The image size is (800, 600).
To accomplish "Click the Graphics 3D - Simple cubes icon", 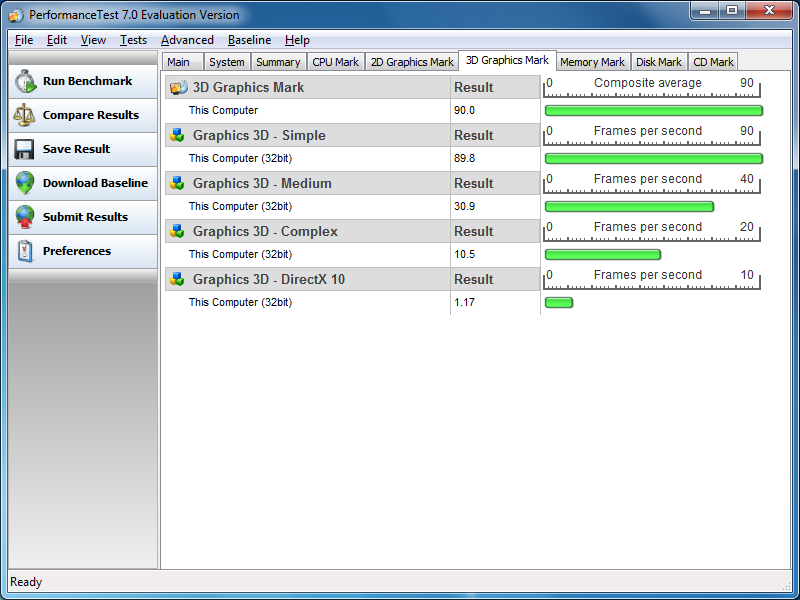I will coord(177,136).
